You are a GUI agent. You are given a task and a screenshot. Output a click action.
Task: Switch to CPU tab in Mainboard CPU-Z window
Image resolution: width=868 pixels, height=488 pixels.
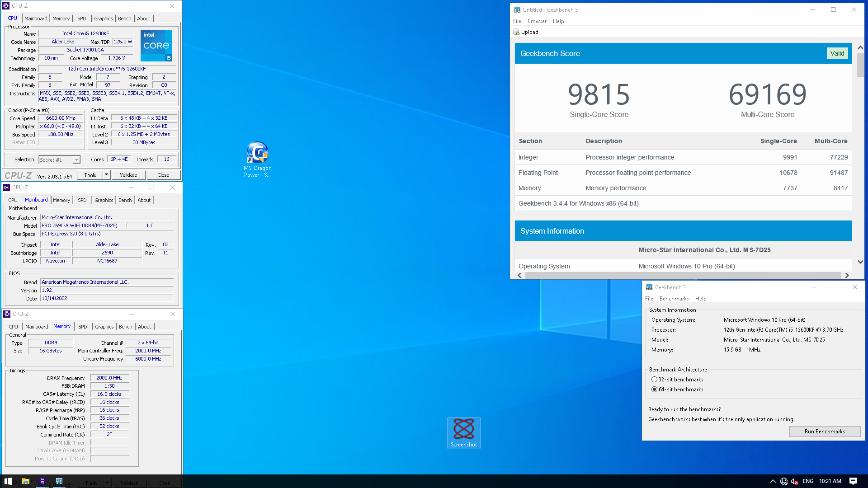pos(13,200)
